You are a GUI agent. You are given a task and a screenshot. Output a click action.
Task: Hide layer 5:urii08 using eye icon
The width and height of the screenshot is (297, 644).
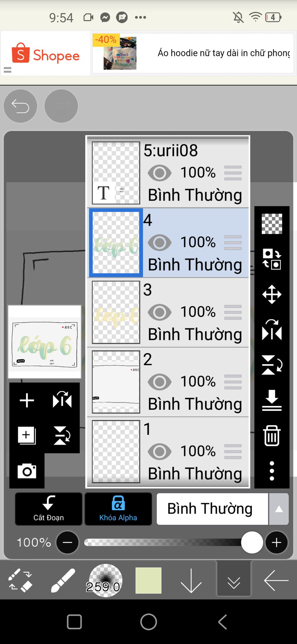[x=160, y=173]
